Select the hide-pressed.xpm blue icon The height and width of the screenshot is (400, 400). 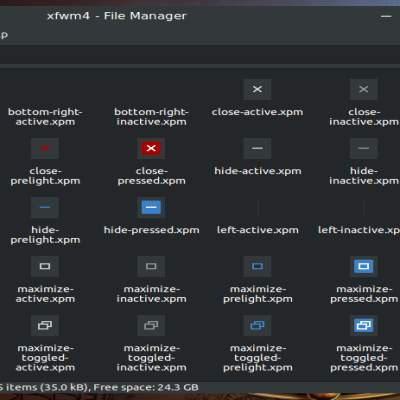click(x=151, y=207)
